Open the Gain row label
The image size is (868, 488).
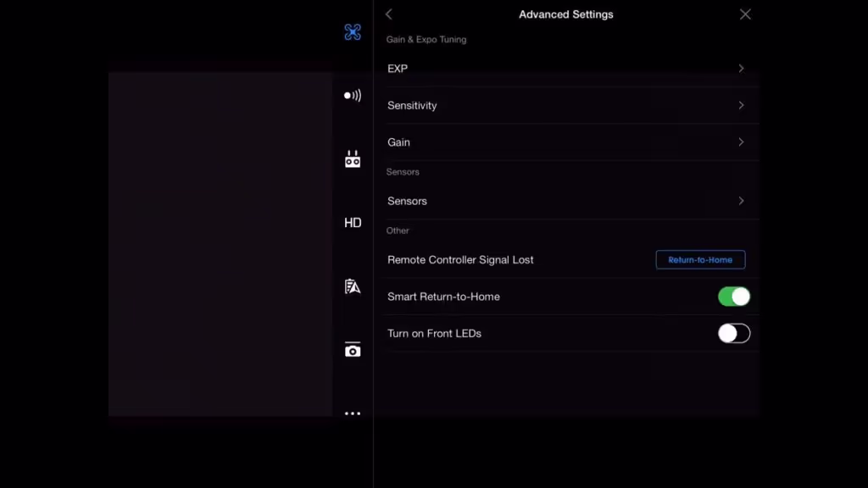[398, 142]
